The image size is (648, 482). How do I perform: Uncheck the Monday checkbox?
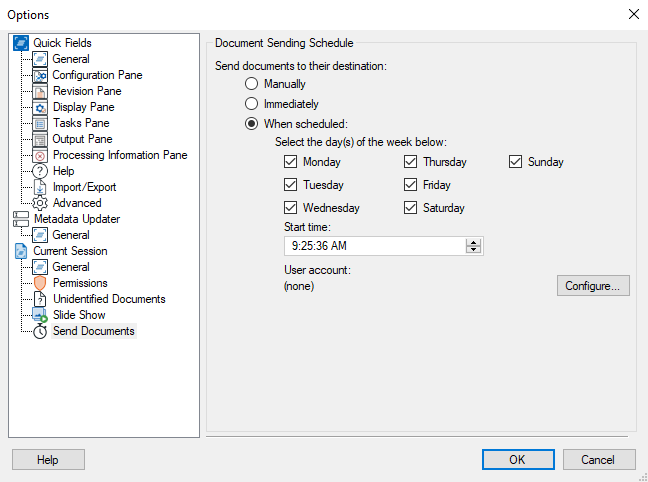[x=291, y=162]
